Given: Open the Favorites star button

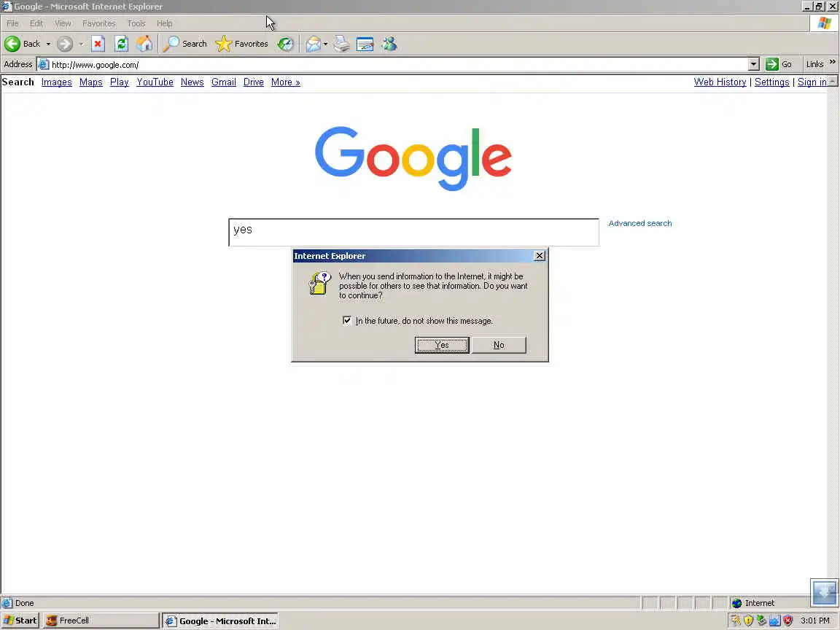Looking at the screenshot, I should point(241,44).
